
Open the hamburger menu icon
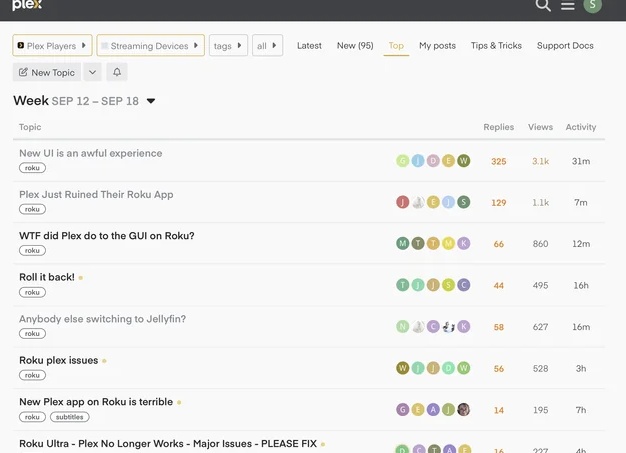pos(567,6)
